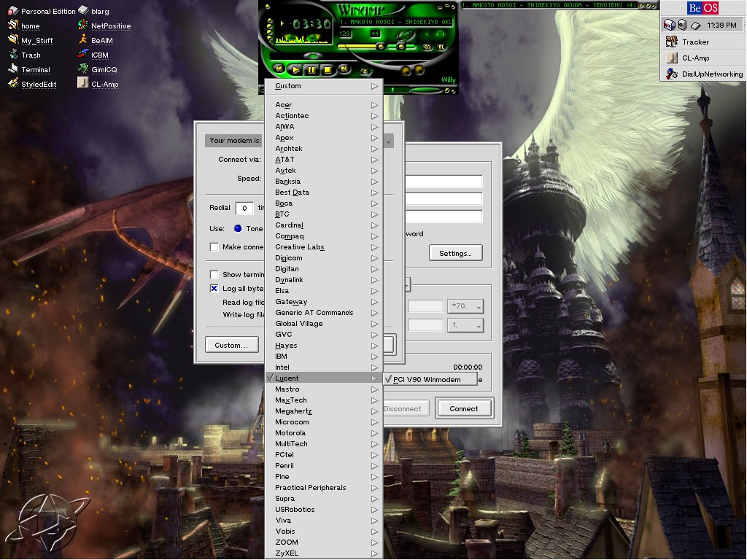
Task: Click the Custom... button in modem dialog
Action: (x=232, y=345)
